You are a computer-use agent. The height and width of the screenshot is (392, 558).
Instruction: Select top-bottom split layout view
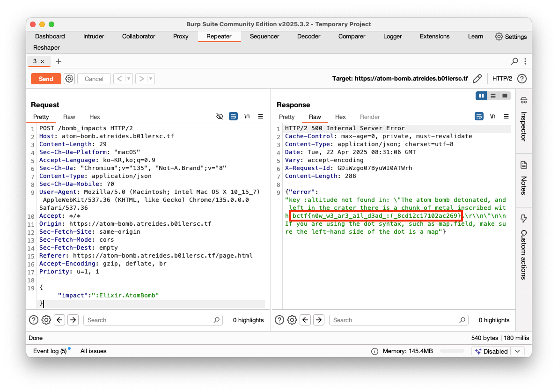(493, 96)
